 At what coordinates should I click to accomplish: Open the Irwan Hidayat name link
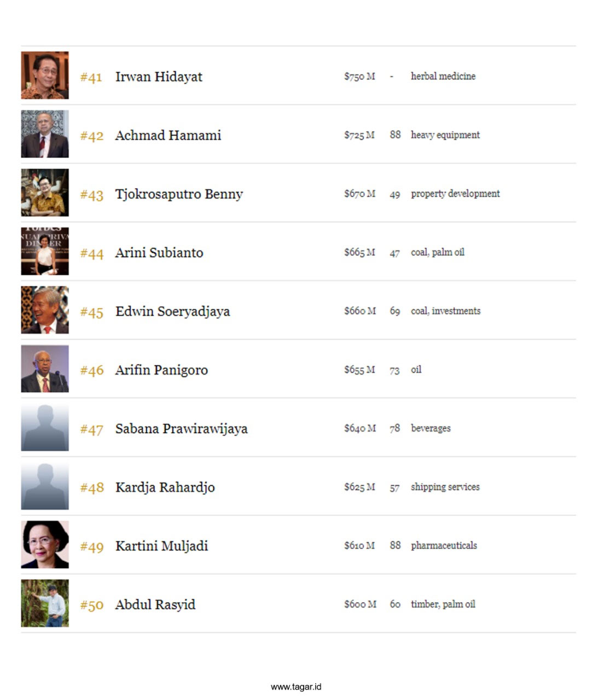[159, 77]
